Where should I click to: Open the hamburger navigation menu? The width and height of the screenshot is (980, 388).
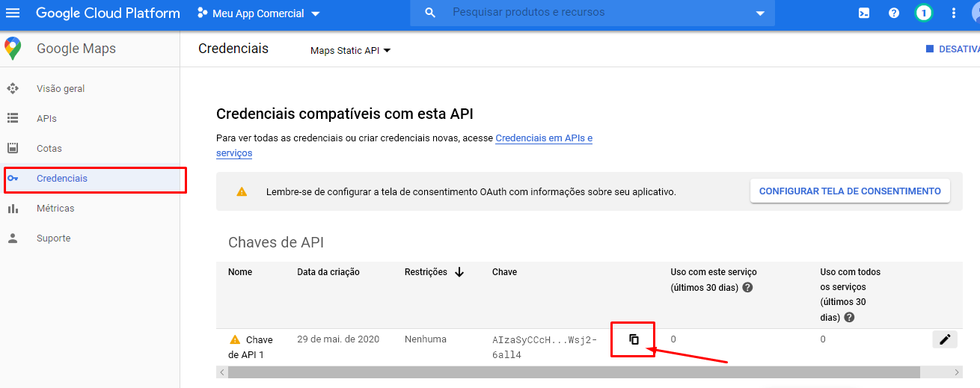click(x=13, y=13)
